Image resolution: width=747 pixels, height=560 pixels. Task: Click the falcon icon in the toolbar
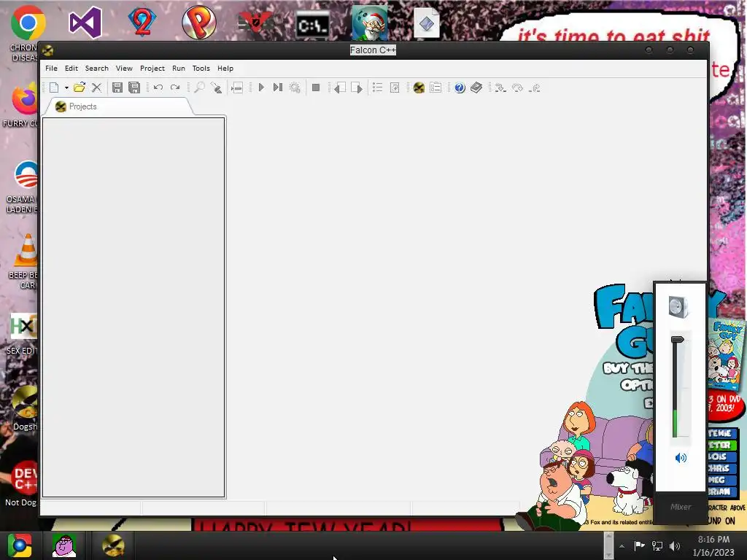tap(419, 87)
